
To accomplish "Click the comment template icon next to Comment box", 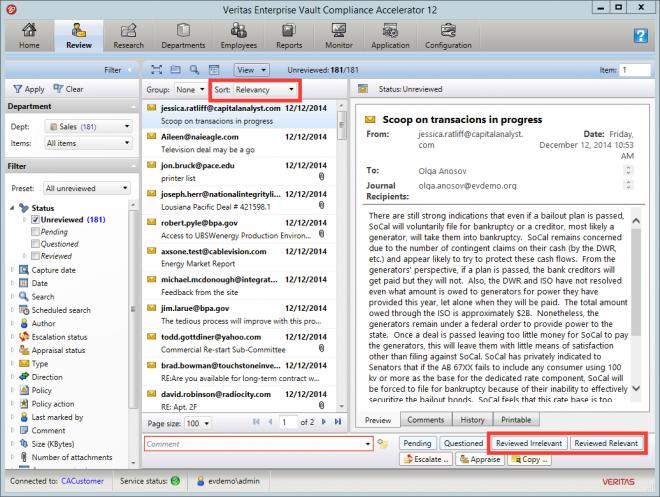I will point(383,444).
